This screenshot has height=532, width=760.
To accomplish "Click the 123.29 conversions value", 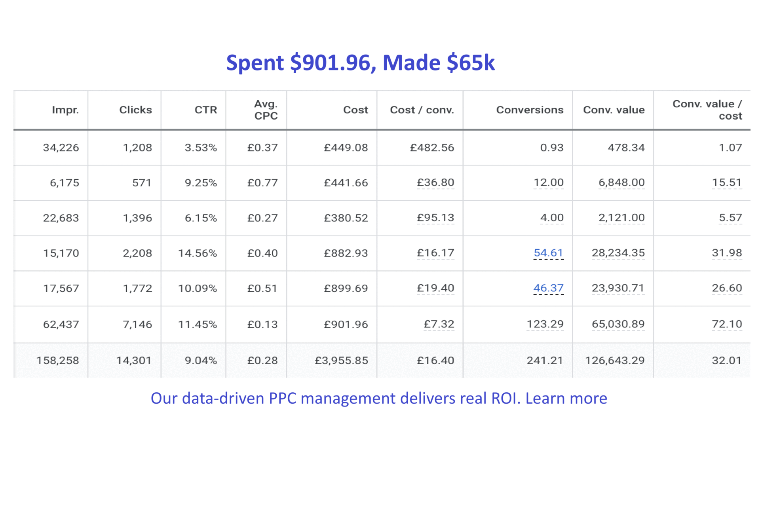I will coord(545,324).
